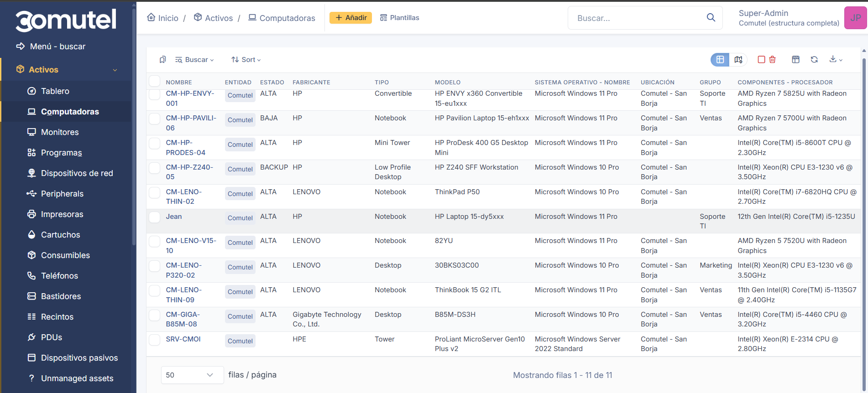
Task: Click the Teléfonos phone icon
Action: [x=31, y=276]
